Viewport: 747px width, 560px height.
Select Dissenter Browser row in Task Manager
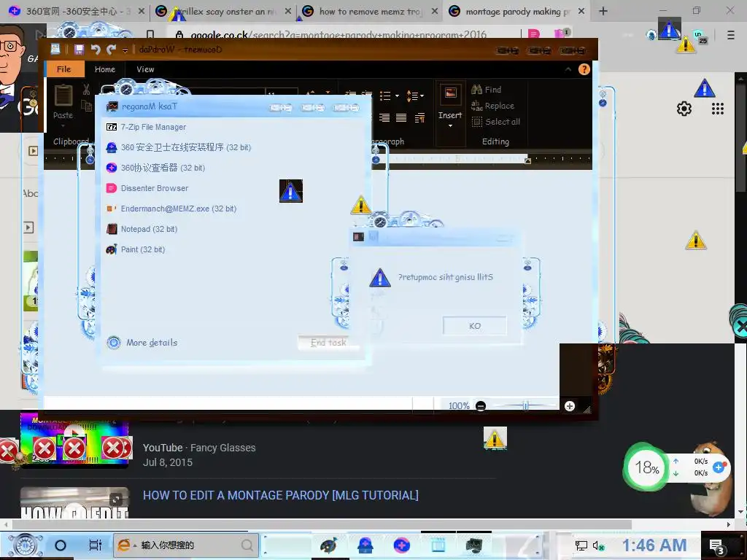coord(235,188)
